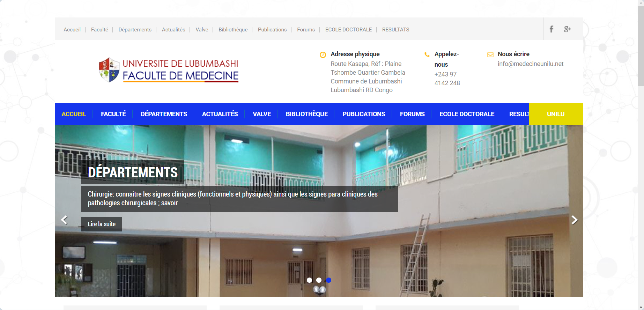Open Actualités in the top small menu

tap(173, 30)
